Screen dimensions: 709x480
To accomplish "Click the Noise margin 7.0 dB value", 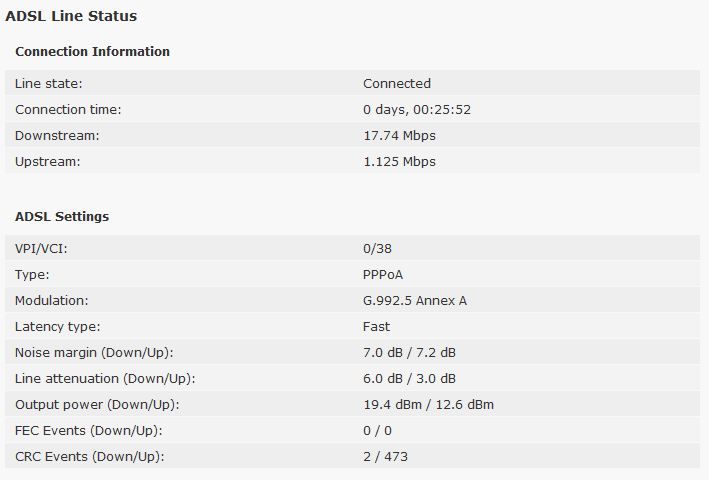I will [383, 353].
